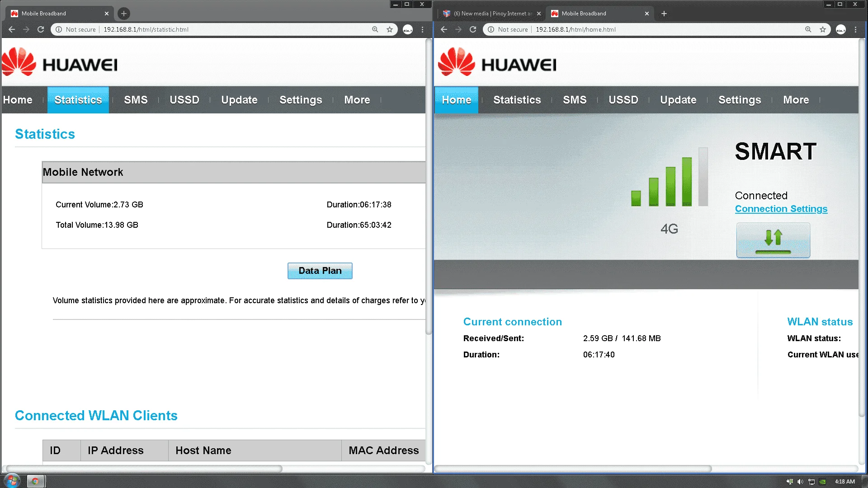Close Mobile Broadband tab in left window
Image resolution: width=868 pixels, height=488 pixels.
(107, 14)
